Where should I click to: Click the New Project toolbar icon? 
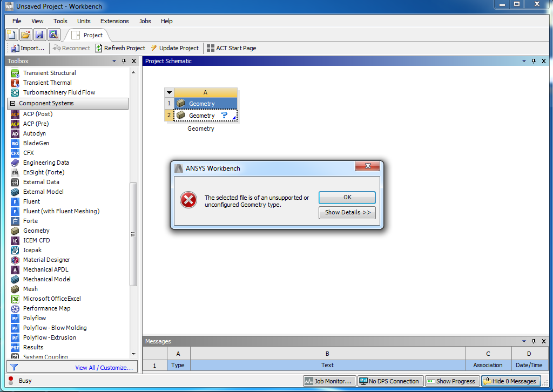11,35
